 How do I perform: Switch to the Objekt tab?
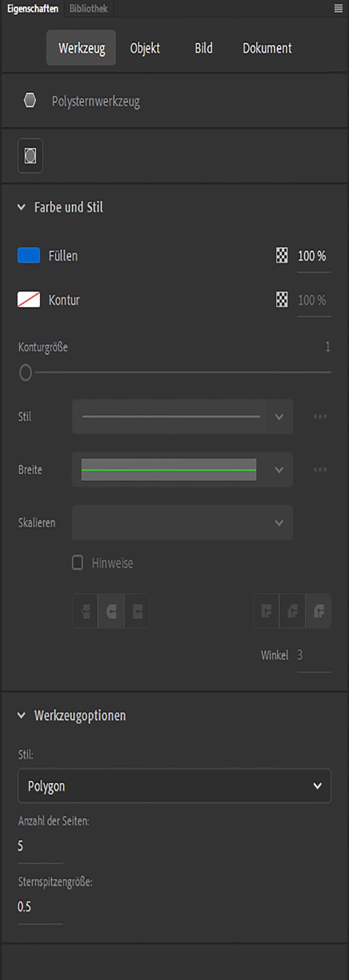(x=145, y=48)
